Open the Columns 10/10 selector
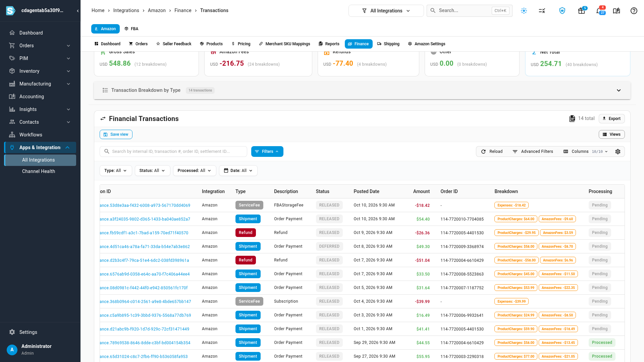This screenshot has height=362, width=644. coord(586,152)
